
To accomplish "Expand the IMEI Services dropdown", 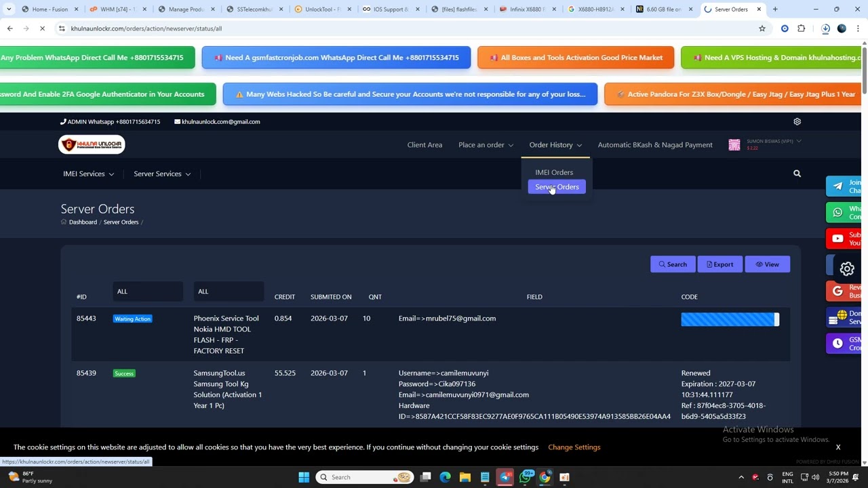I will (88, 174).
